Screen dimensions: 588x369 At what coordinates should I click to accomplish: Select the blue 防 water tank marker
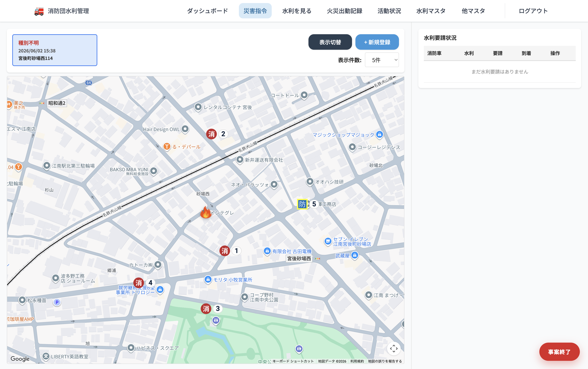[x=302, y=204]
